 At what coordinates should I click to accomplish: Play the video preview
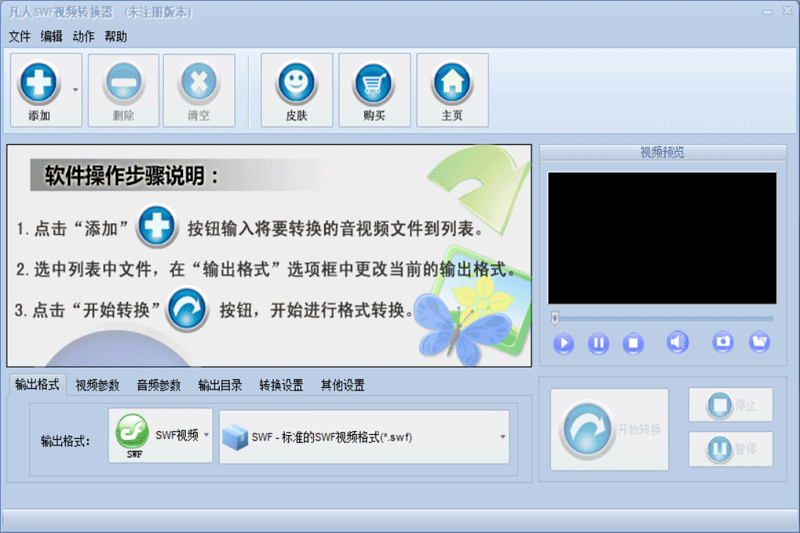tap(563, 343)
